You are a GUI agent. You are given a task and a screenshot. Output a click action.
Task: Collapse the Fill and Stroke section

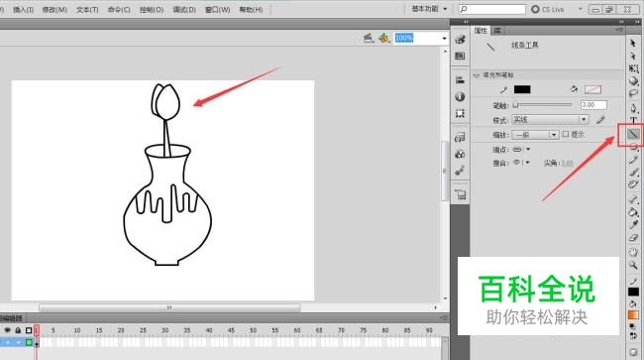click(x=477, y=75)
